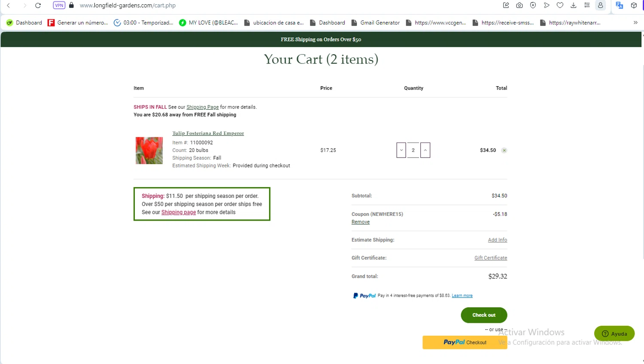Click the coupon discount -$5.18
644x364 pixels.
point(500,214)
